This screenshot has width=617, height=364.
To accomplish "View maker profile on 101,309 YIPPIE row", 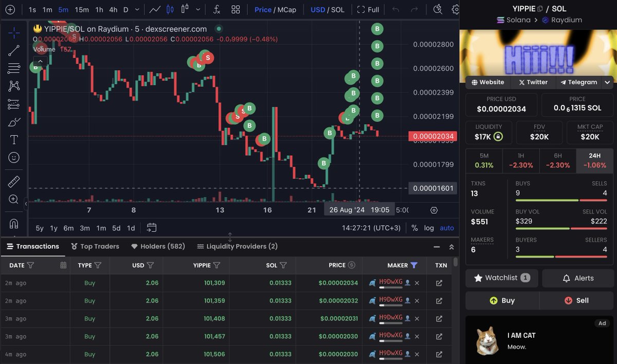I will click(x=407, y=283).
